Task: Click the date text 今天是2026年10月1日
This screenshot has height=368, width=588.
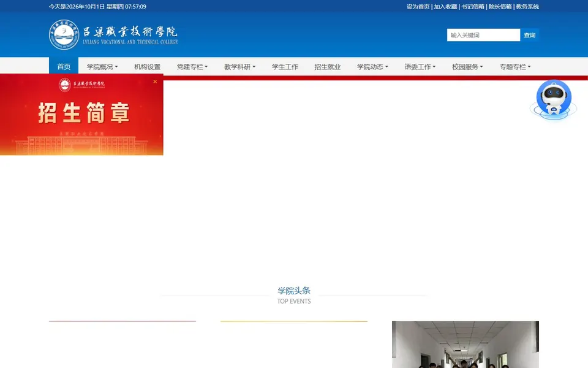Action: 77,6
